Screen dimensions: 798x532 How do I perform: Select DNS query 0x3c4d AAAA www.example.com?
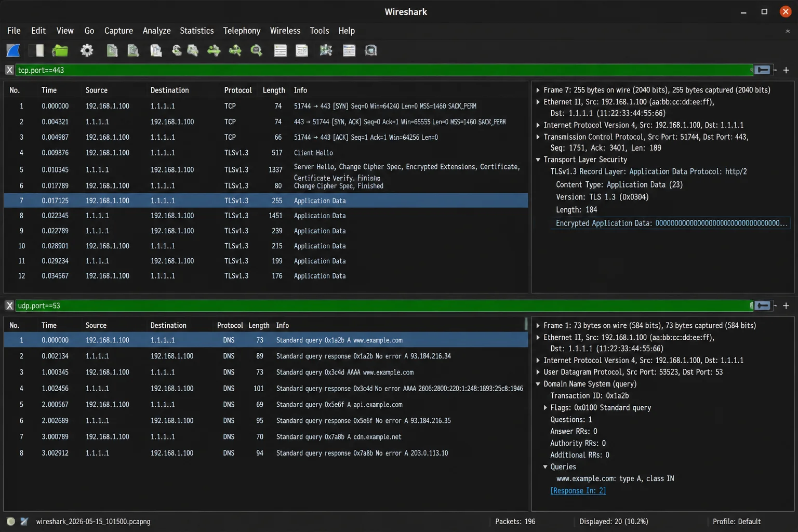pos(266,373)
